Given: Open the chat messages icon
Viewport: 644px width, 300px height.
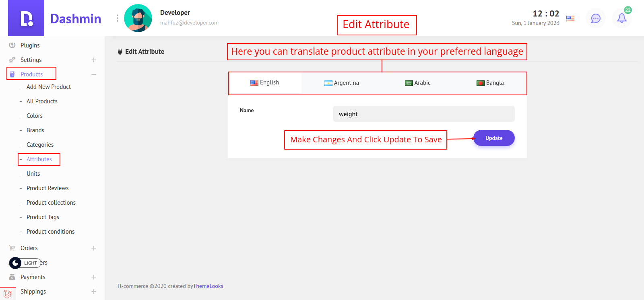Looking at the screenshot, I should point(595,18).
